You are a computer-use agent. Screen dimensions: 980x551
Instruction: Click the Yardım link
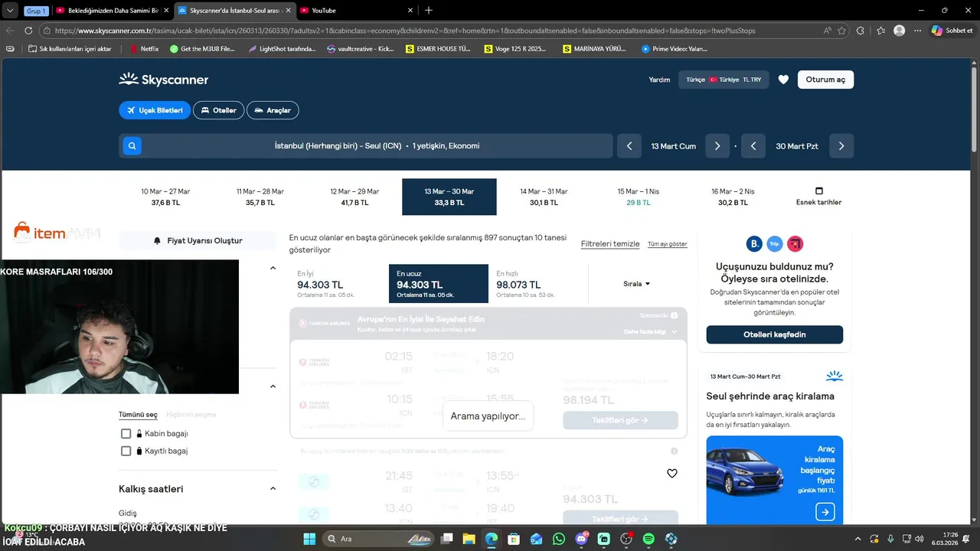pos(659,80)
